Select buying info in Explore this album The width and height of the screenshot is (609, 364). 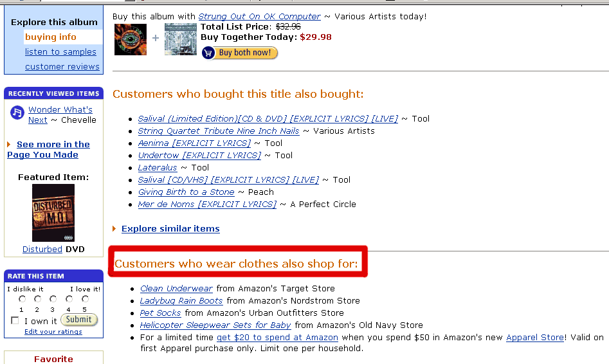(x=51, y=37)
